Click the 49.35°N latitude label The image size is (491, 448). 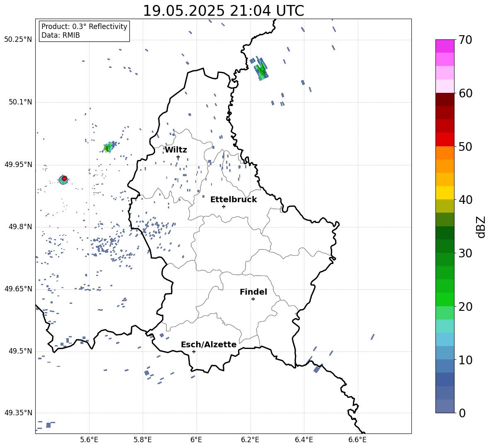pyautogui.click(x=18, y=413)
